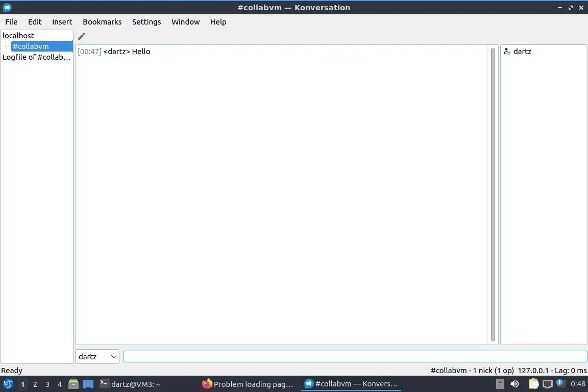Open the clipboard manager tray icon
Screen dimensions: 588x392
pyautogui.click(x=533, y=384)
